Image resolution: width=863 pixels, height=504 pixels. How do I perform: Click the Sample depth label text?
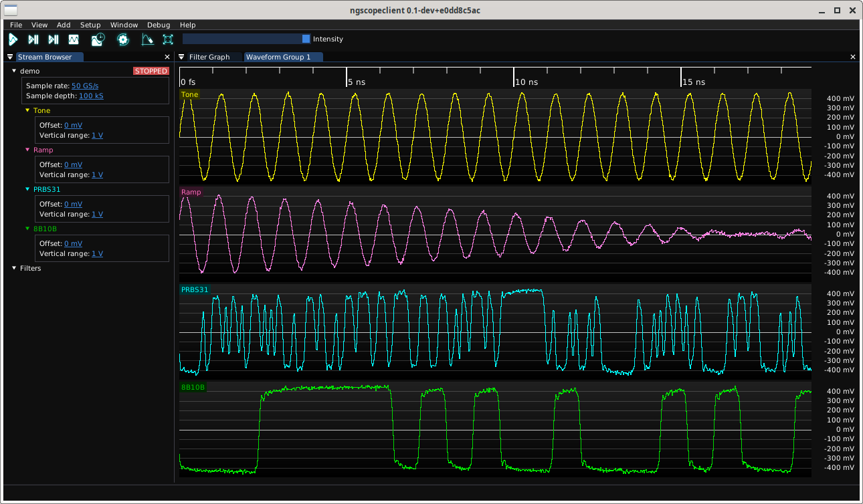point(52,96)
